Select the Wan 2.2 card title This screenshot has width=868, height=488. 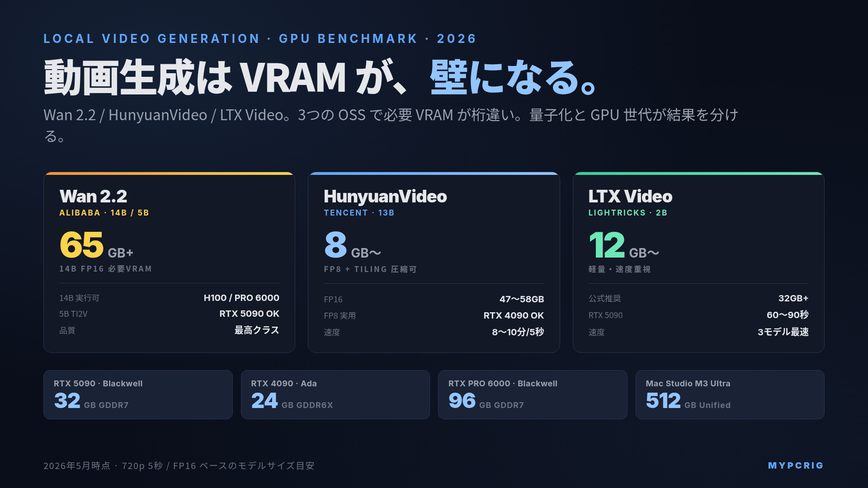click(x=93, y=197)
